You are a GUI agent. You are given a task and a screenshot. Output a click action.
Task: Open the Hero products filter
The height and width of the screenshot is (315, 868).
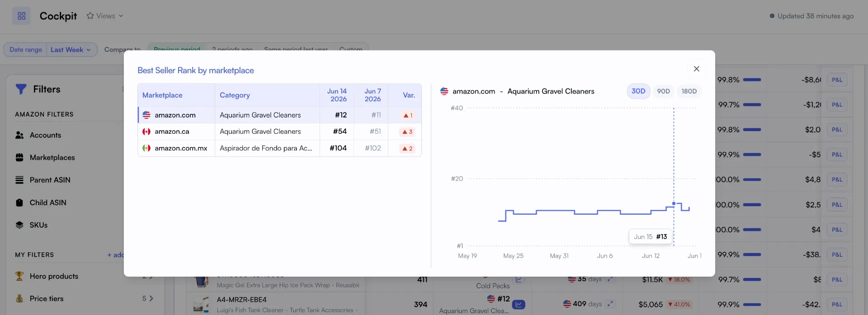pos(54,276)
